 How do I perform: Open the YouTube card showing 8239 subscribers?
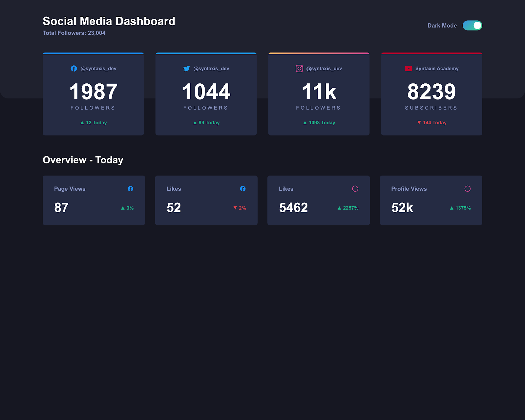coord(431,94)
